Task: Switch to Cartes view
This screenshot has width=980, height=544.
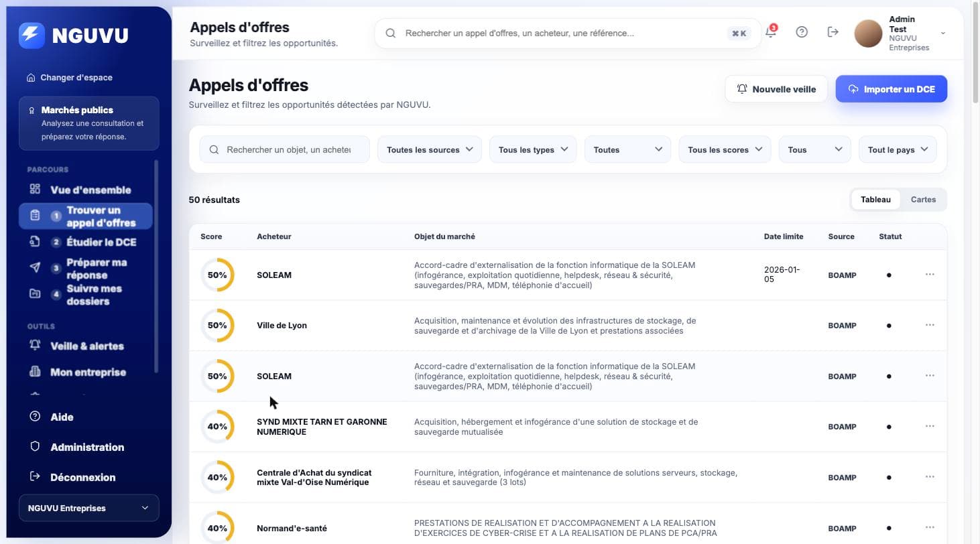Action: (923, 200)
